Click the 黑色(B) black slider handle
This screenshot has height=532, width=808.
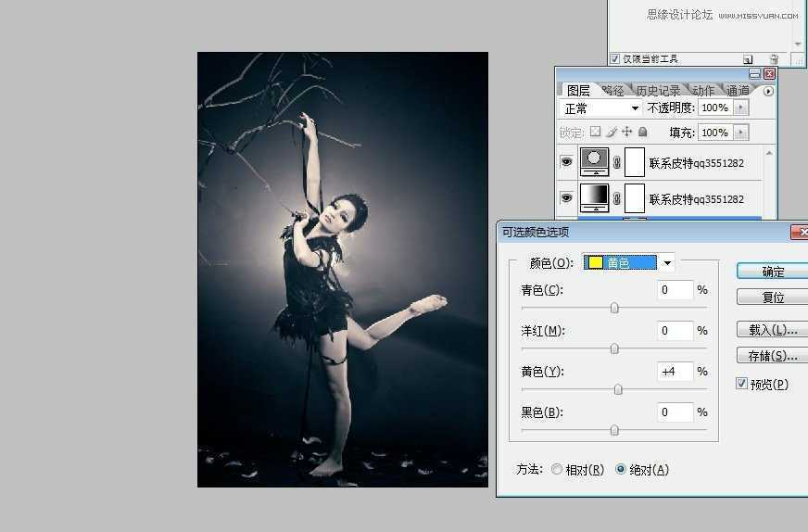point(614,430)
